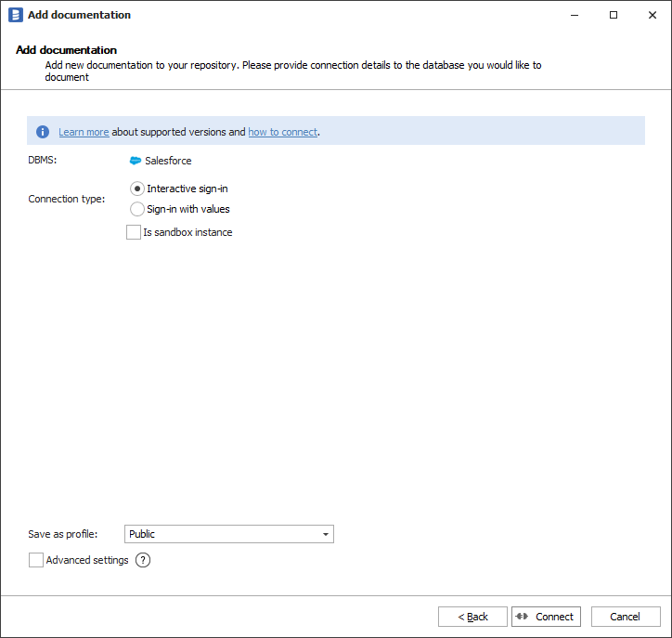Click the Add documentation title bar text
The width and height of the screenshot is (672, 638).
[79, 15]
